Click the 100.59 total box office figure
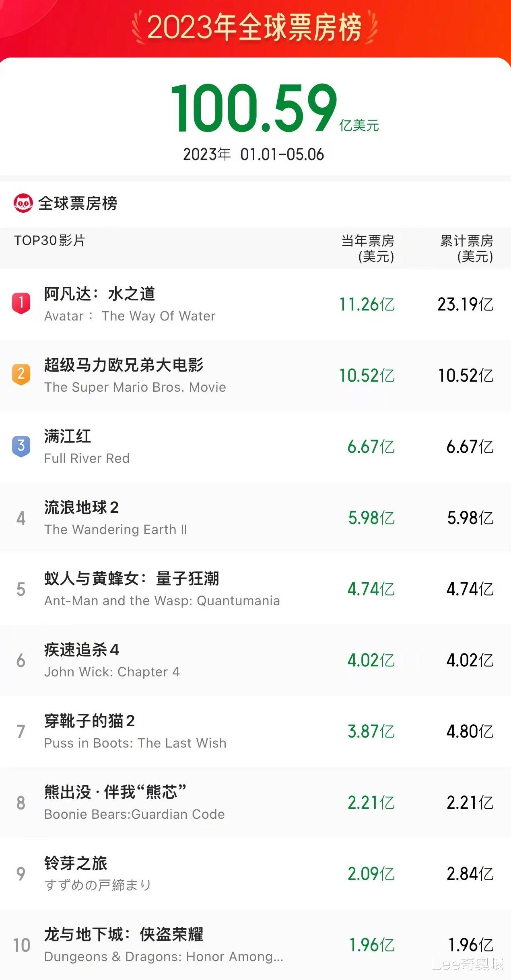 click(x=254, y=108)
